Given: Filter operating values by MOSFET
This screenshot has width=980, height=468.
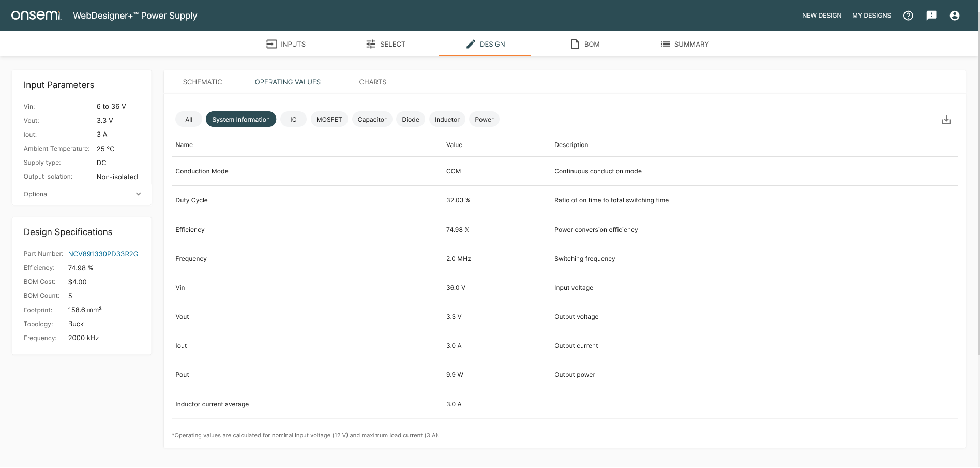Looking at the screenshot, I should point(329,120).
